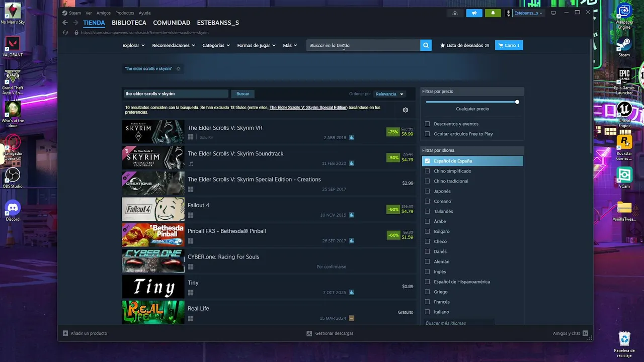
Task: Enable Descuentos y eventos filter
Action: click(x=428, y=124)
